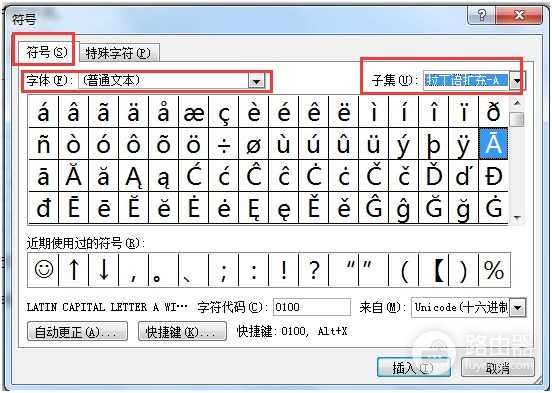
Task: Click the help question mark button
Action: coord(482,15)
